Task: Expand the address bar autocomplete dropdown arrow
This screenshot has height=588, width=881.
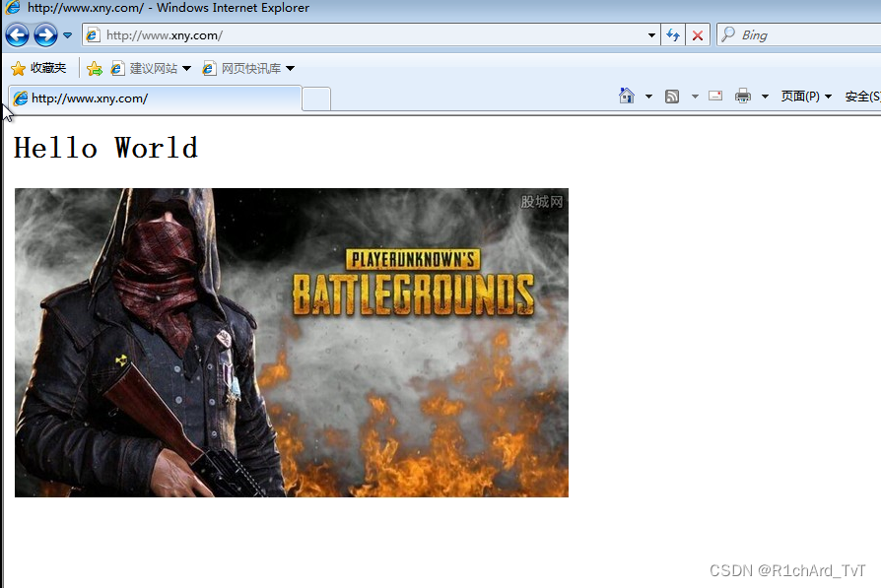Action: [x=651, y=35]
